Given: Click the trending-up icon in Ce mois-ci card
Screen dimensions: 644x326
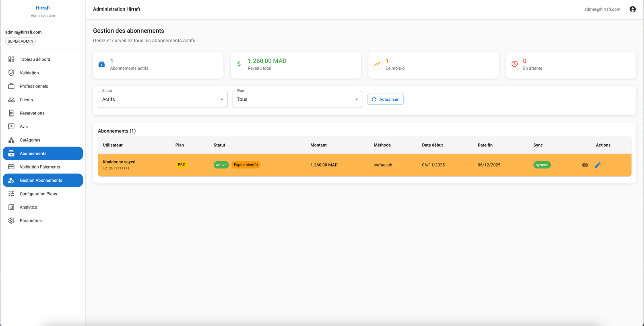Looking at the screenshot, I should [377, 64].
